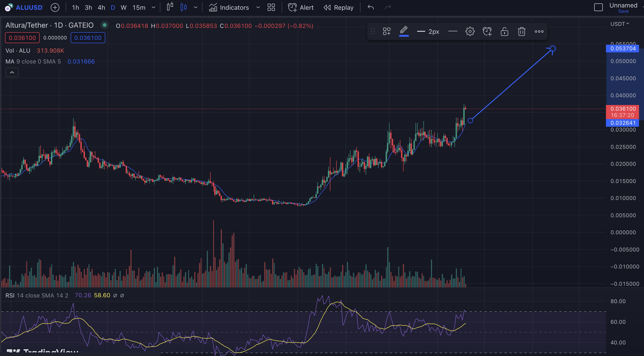Open drawing settings gear icon
This screenshot has height=356, width=644.
tap(470, 32)
